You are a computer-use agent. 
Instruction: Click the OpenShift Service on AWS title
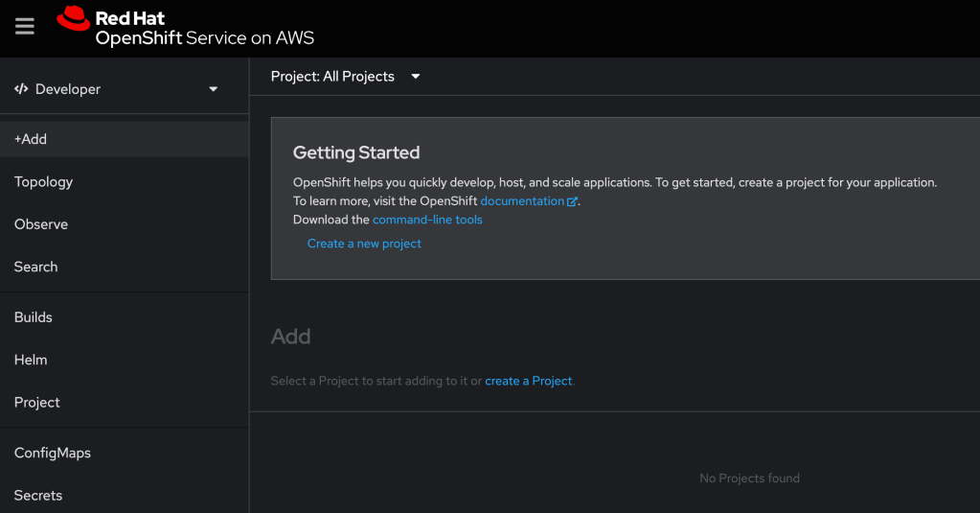(204, 38)
